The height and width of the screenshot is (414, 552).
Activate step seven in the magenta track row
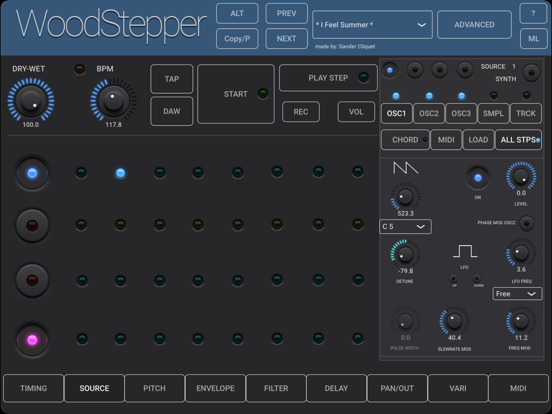(x=318, y=338)
